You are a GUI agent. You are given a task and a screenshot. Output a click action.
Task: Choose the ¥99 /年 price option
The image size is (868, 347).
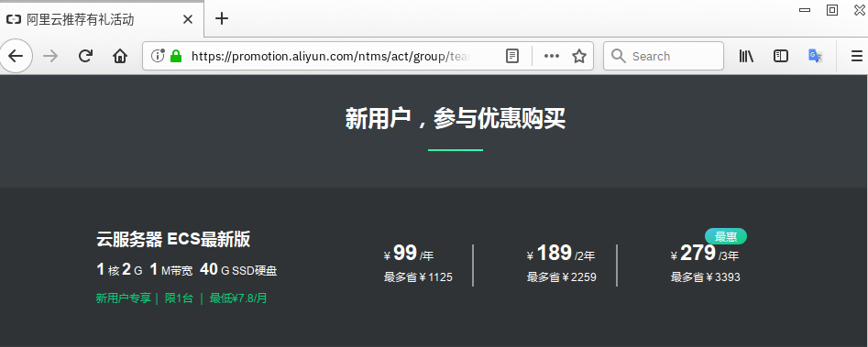coord(409,254)
